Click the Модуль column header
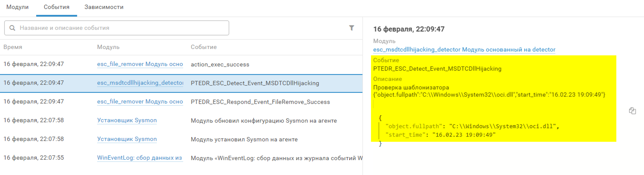Screen dimensions: 644x175 [x=108, y=47]
